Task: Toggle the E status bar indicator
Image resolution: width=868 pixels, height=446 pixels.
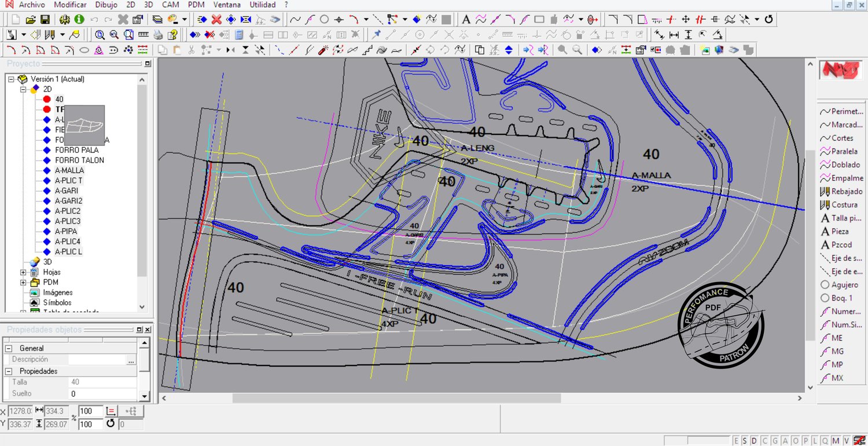Action: click(736, 441)
